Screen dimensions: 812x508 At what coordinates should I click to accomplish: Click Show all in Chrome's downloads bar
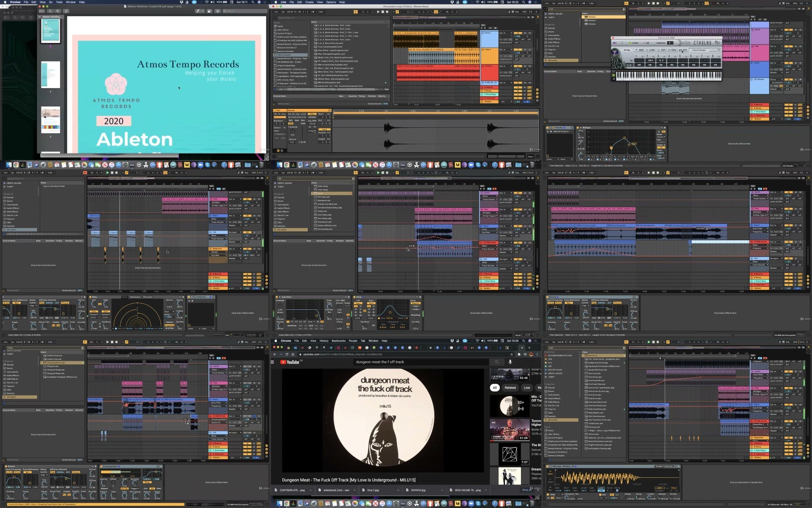[x=526, y=490]
